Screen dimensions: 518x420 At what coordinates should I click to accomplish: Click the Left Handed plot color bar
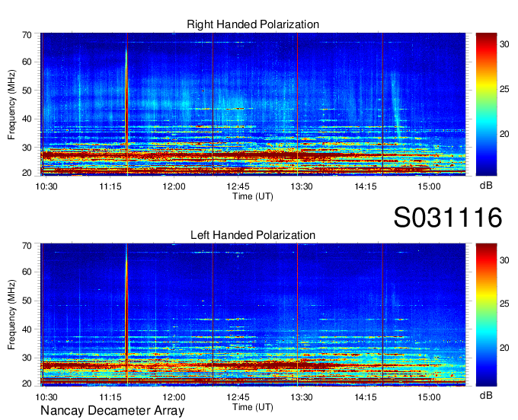click(486, 315)
